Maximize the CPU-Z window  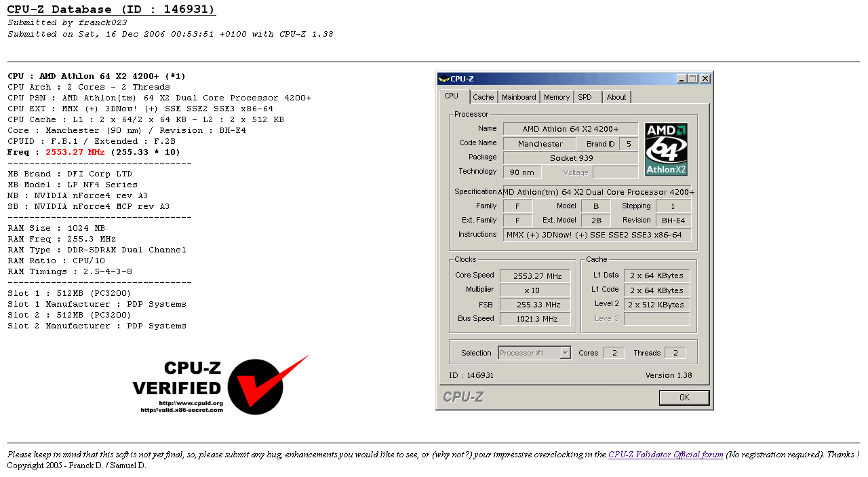pos(693,79)
